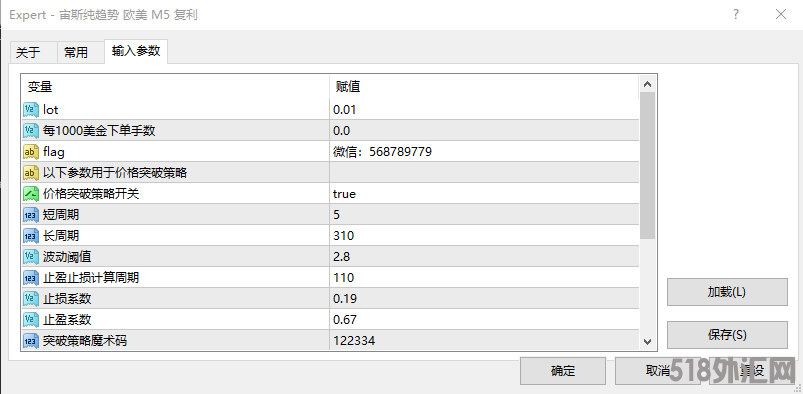Click the variable name lot
This screenshot has width=803, height=394.
(51, 110)
